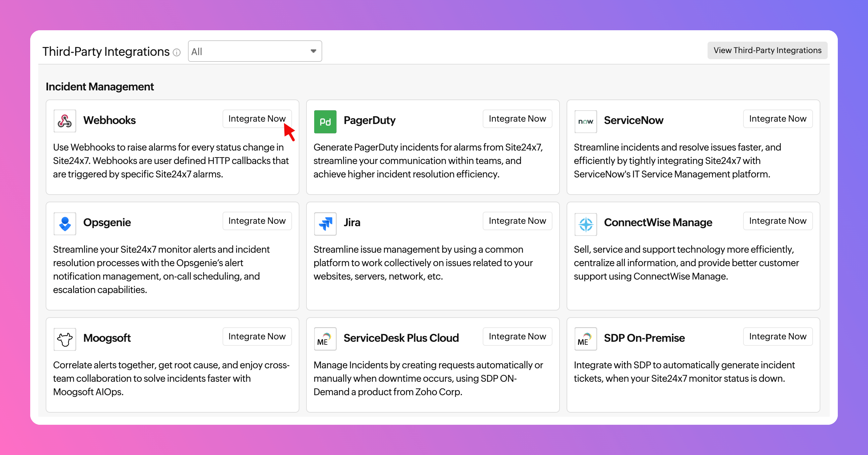868x455 pixels.
Task: Open the All category filter dropdown
Action: (x=254, y=51)
